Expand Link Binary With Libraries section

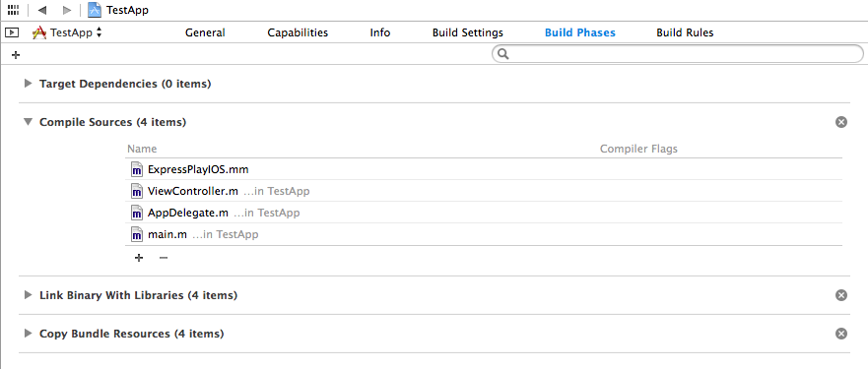tap(29, 295)
